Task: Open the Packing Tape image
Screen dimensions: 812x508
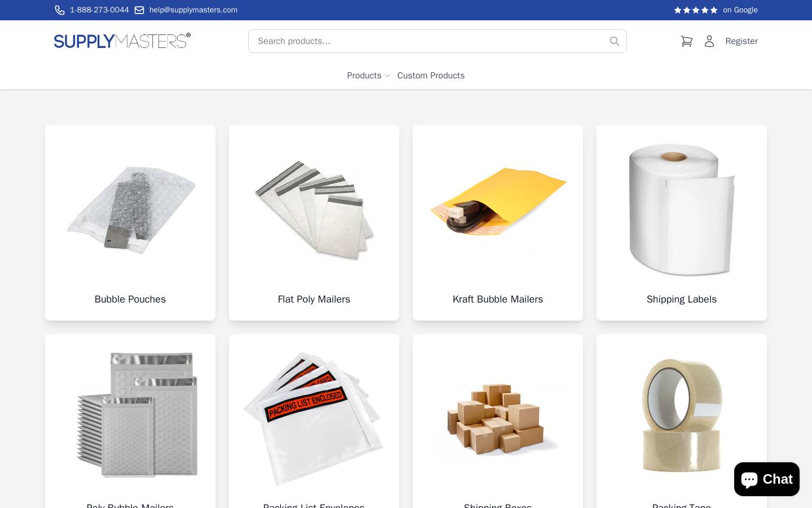Action: (x=682, y=419)
